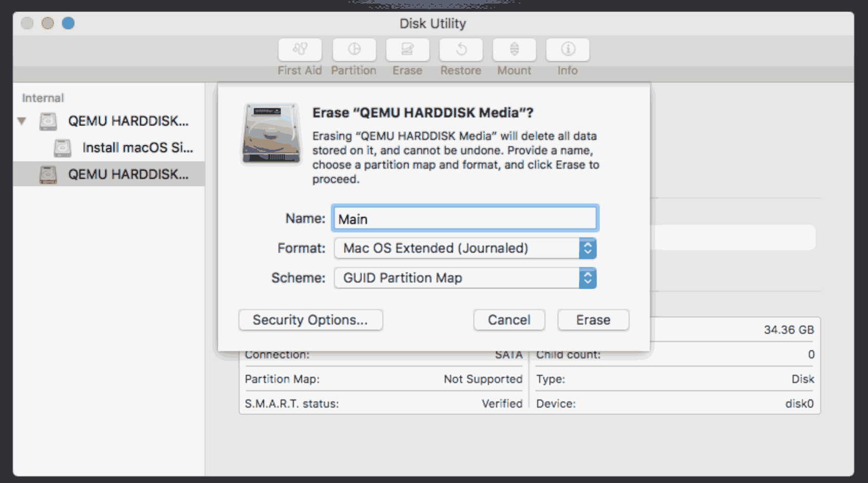Select the first QEMU HARDDISK... row
This screenshot has height=483, width=868.
(x=109, y=121)
